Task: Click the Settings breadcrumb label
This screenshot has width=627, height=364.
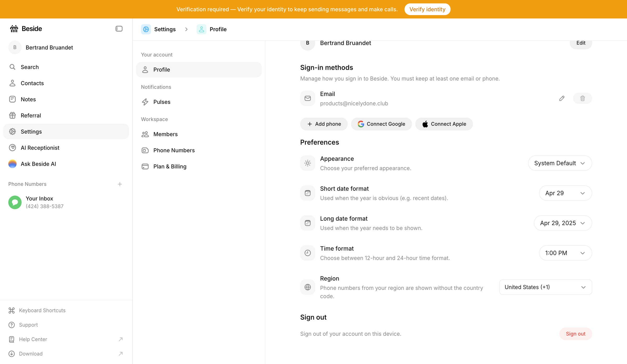Action: coord(165,29)
